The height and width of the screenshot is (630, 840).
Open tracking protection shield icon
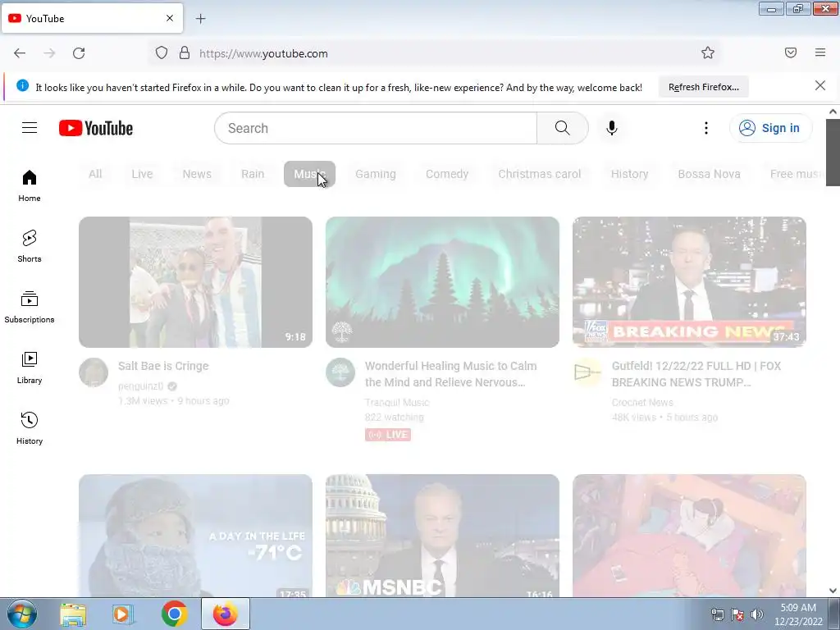[x=162, y=53]
